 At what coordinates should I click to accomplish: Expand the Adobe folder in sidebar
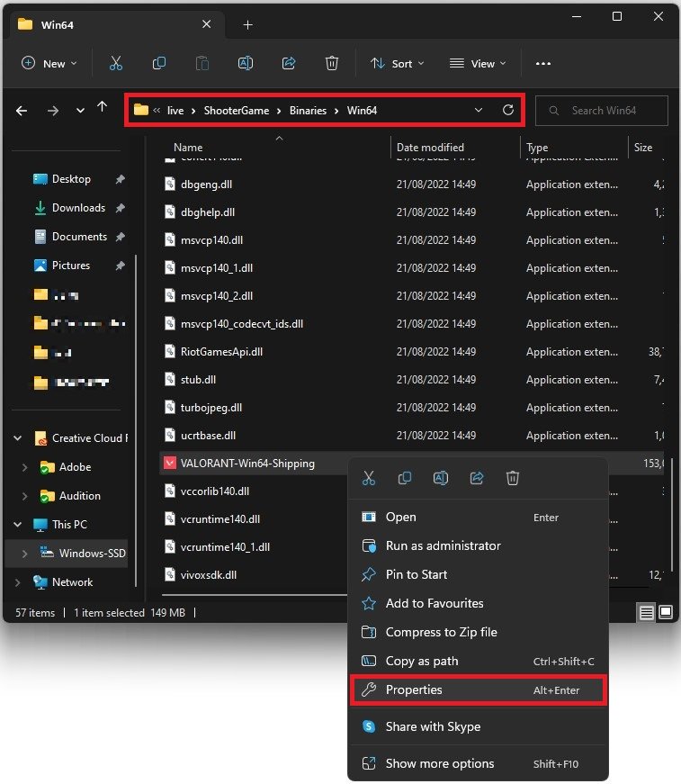click(24, 467)
